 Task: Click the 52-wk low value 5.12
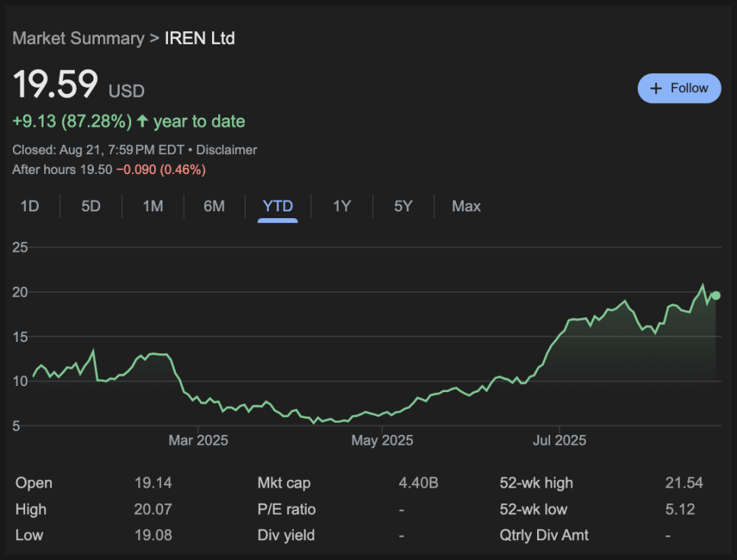pyautogui.click(x=680, y=509)
